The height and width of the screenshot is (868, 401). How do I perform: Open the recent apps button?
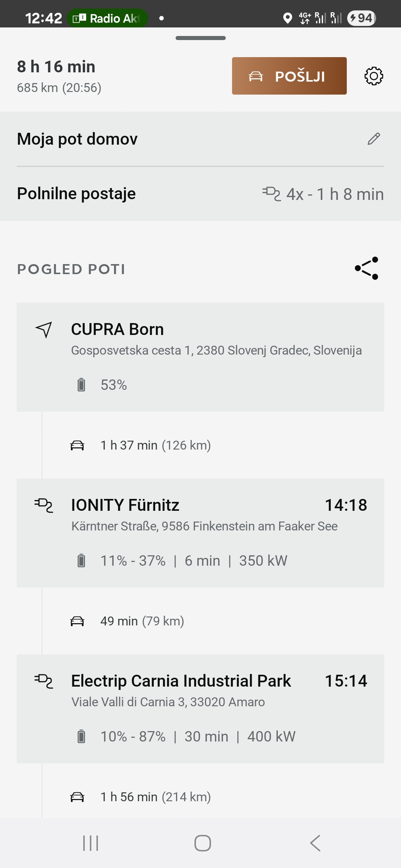tap(91, 843)
